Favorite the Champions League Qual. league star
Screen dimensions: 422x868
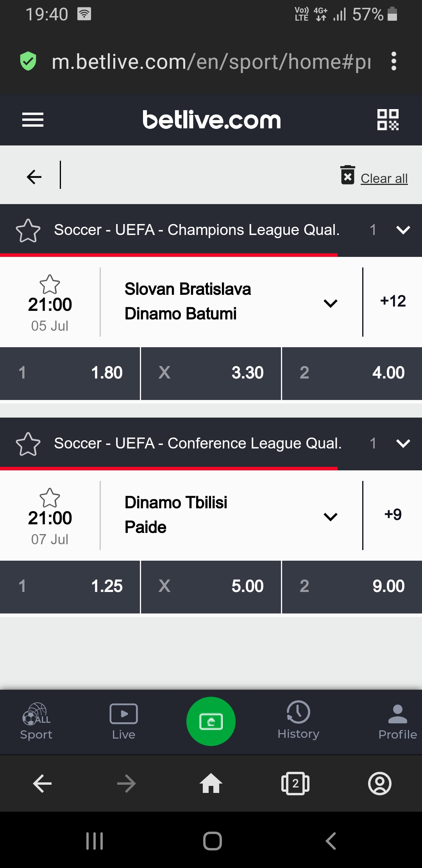(x=28, y=230)
